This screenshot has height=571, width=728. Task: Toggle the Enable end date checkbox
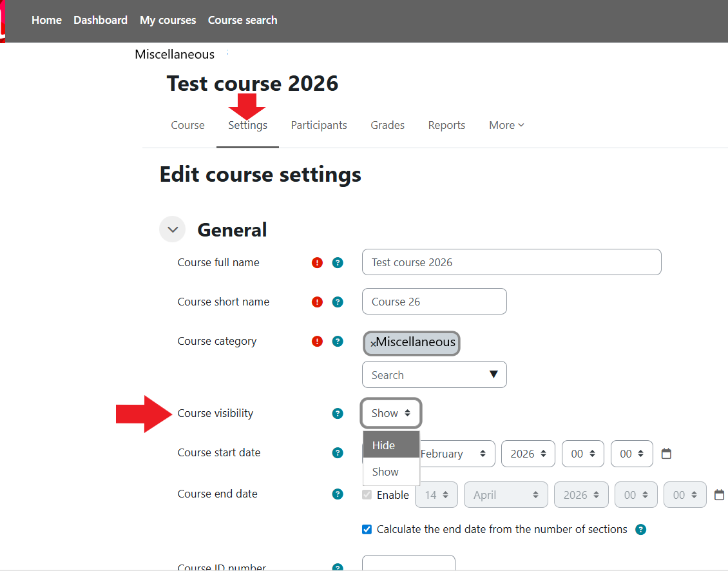(x=367, y=495)
